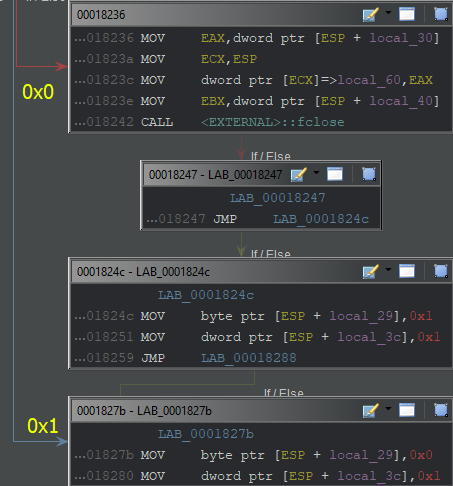Click the blue square group icon on block 00018236
The width and height of the screenshot is (453, 486).
(441, 14)
